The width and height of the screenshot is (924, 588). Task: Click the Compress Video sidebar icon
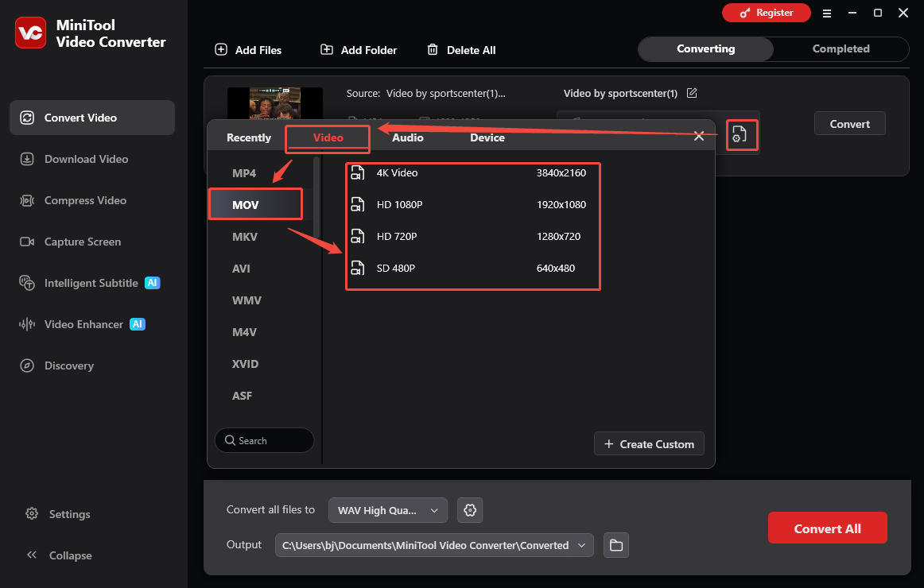[27, 200]
